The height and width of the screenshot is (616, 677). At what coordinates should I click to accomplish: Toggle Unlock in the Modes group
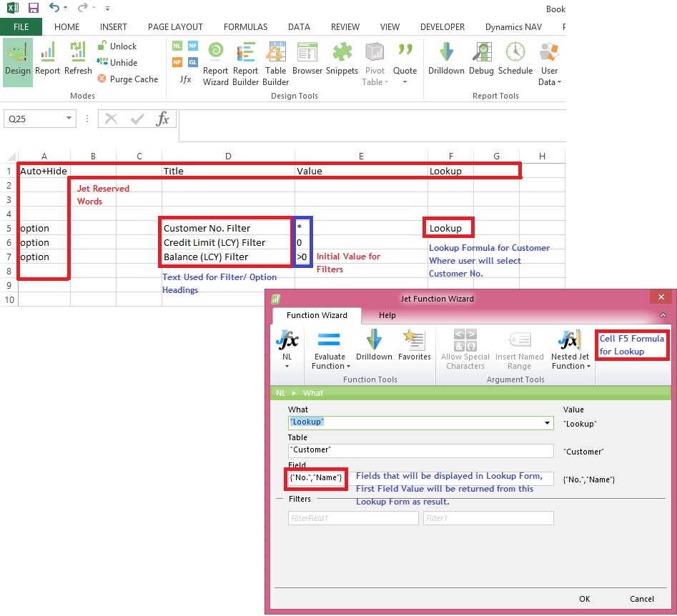tap(117, 46)
